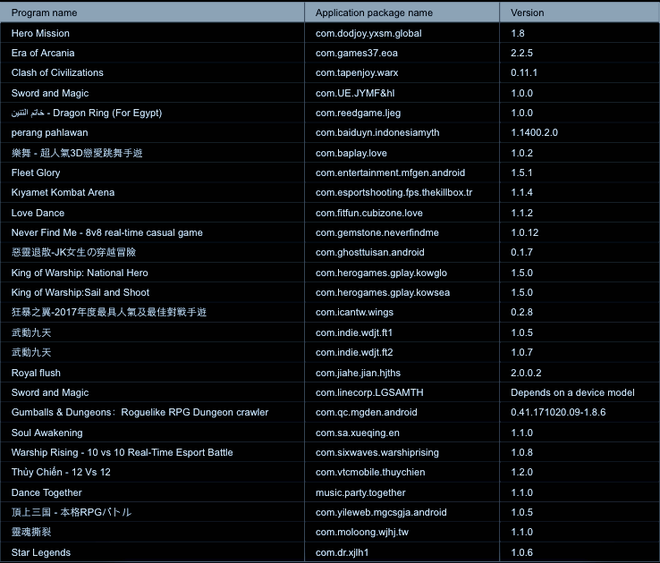This screenshot has width=660, height=563.
Task: Click package name com.tapenjoy.warx
Action: point(357,73)
